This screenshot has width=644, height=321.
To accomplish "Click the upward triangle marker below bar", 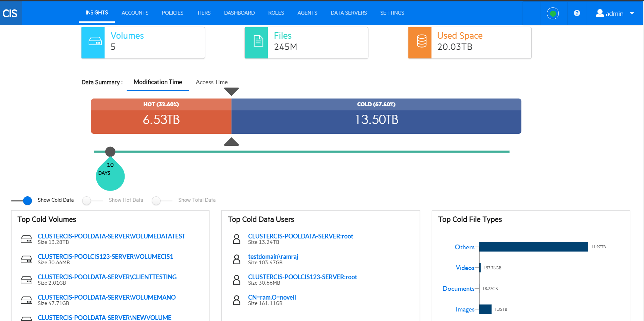I will [x=232, y=142].
